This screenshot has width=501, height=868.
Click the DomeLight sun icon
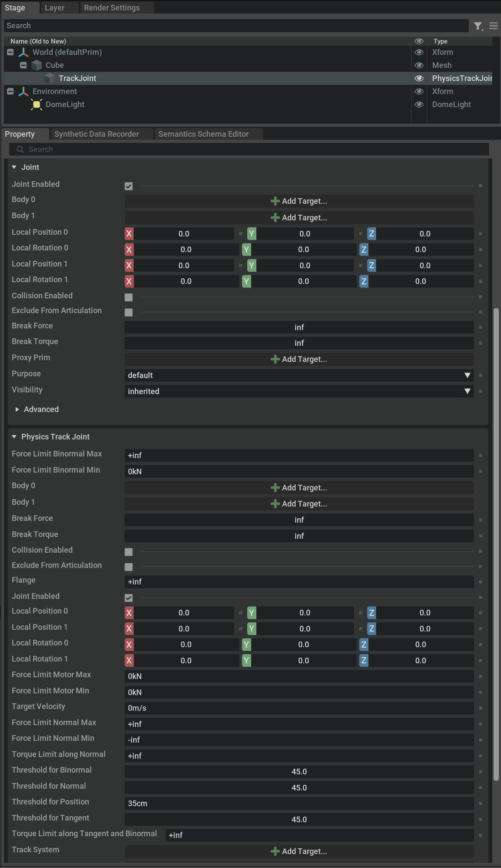(x=37, y=105)
